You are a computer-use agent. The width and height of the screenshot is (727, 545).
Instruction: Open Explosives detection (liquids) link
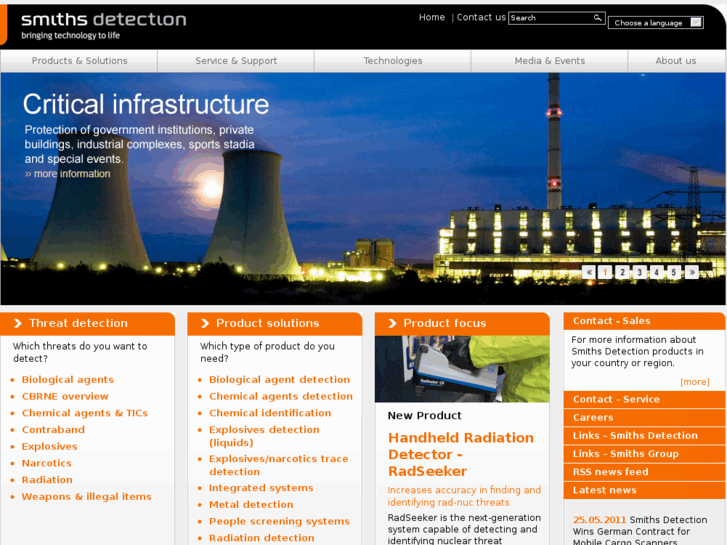pyautogui.click(x=264, y=436)
